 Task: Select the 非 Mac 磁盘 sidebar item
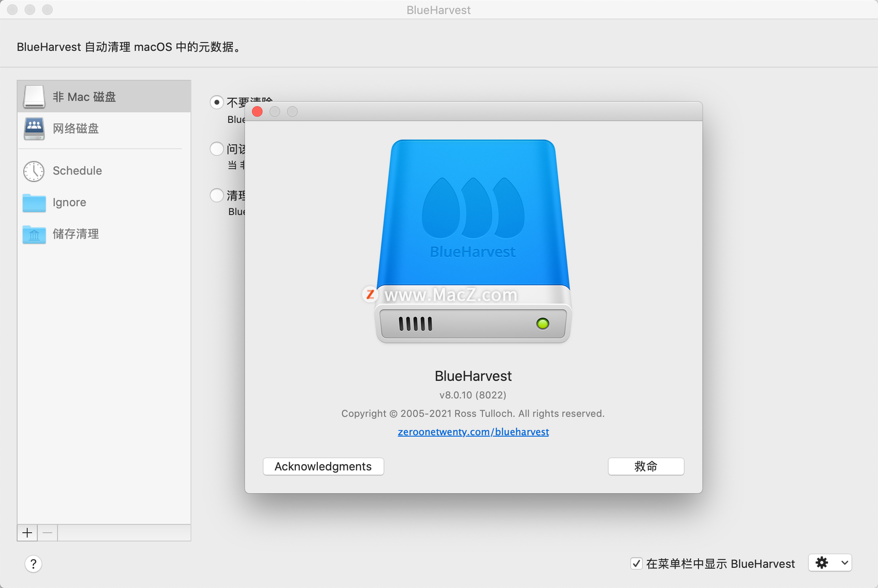pyautogui.click(x=104, y=96)
